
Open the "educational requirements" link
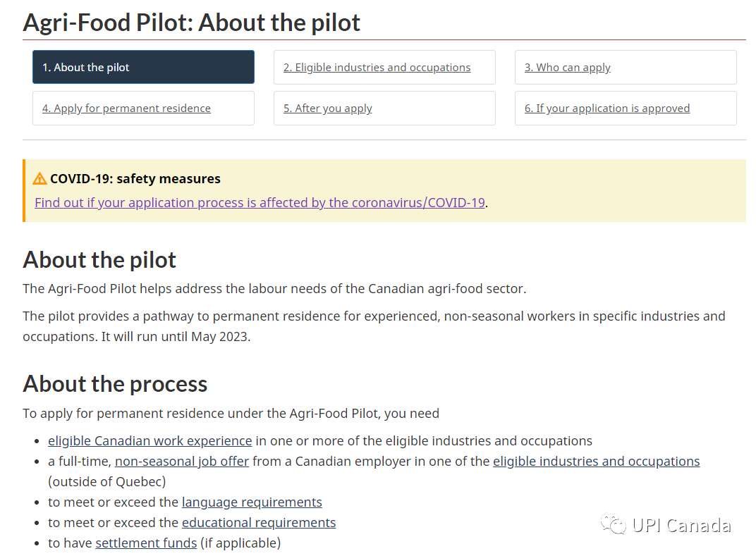259,523
